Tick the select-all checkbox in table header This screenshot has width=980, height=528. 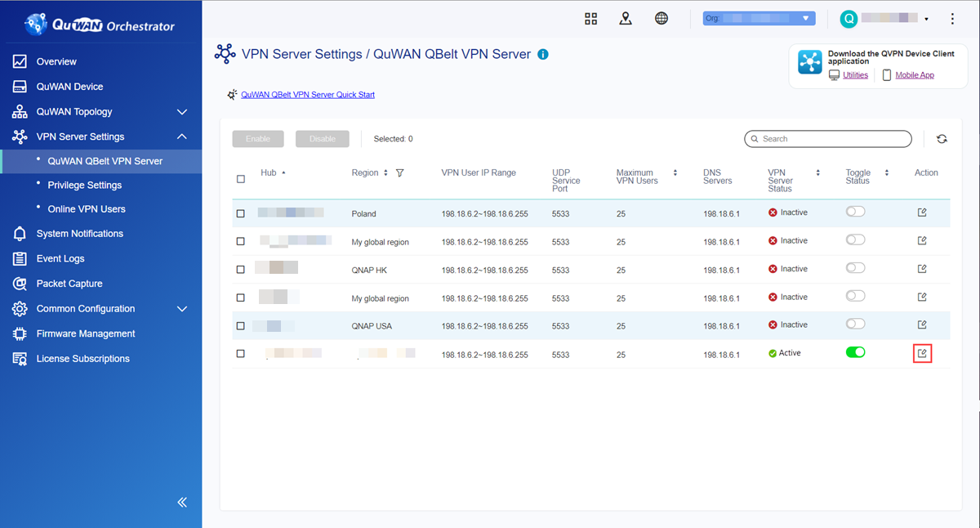tap(240, 179)
